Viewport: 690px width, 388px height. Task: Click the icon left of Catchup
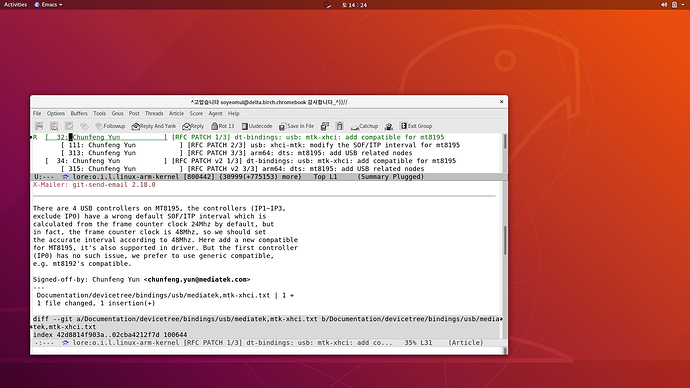pyautogui.click(x=339, y=126)
